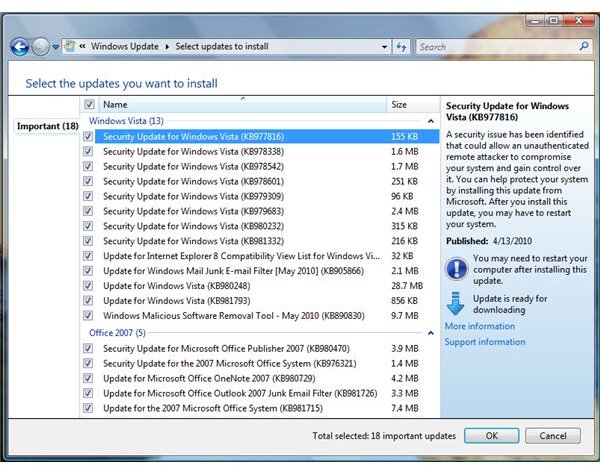Click the search magnifier icon

coord(584,47)
